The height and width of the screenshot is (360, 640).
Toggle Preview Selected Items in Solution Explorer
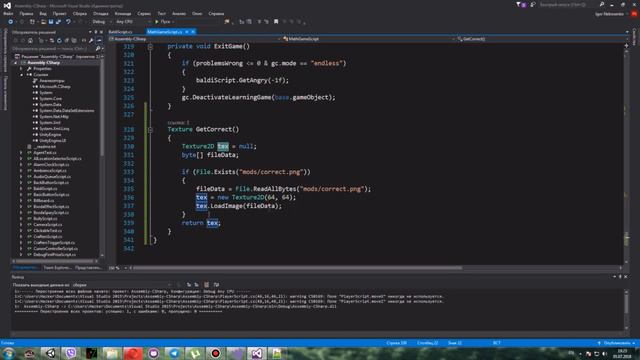coord(99,40)
